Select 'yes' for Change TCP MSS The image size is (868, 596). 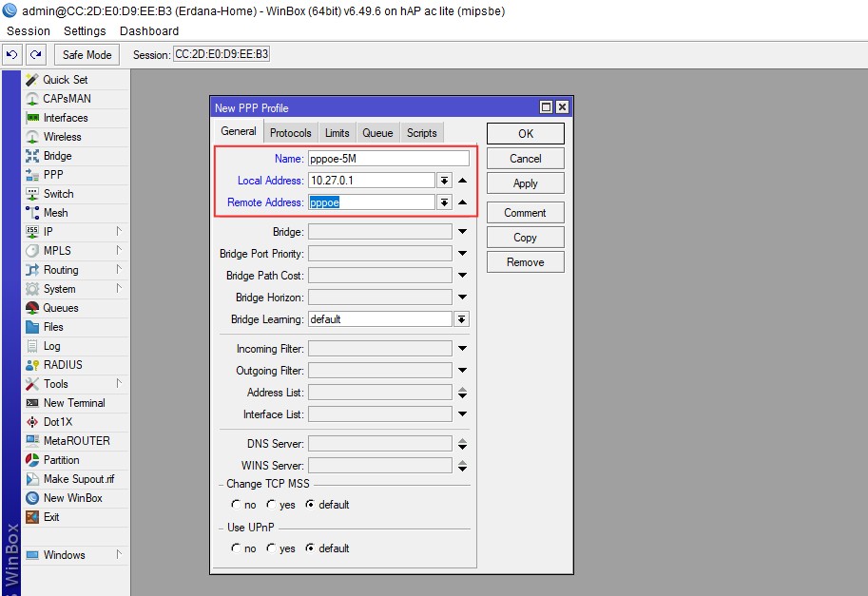click(x=272, y=505)
